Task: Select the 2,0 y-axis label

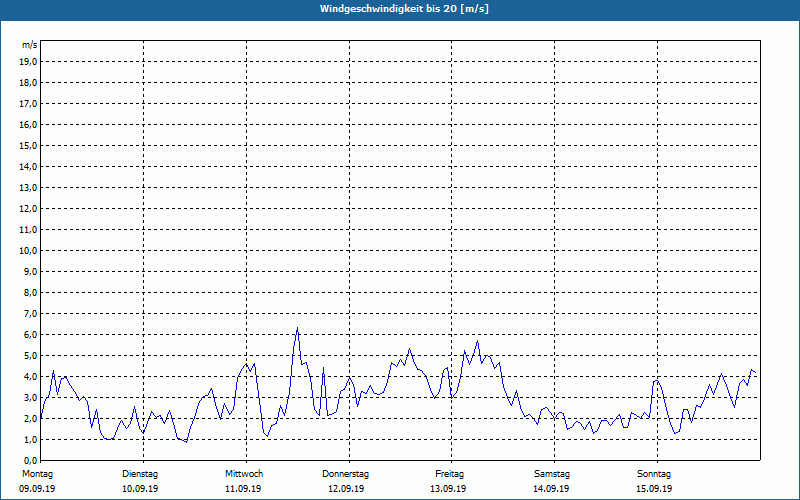Action: (29, 418)
